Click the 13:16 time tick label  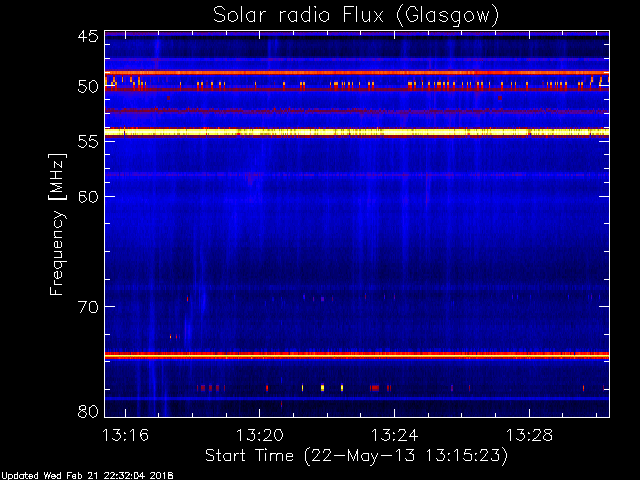[x=125, y=435]
